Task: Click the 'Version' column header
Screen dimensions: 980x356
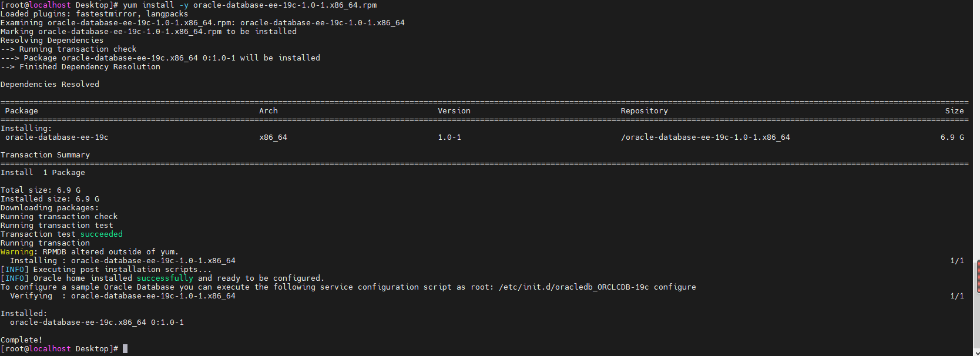Action: coord(454,111)
